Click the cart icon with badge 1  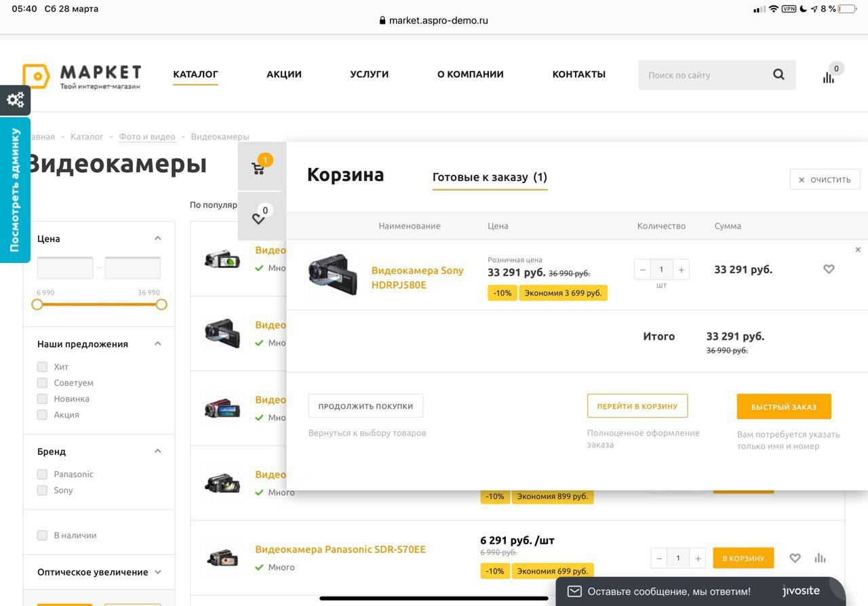(258, 168)
